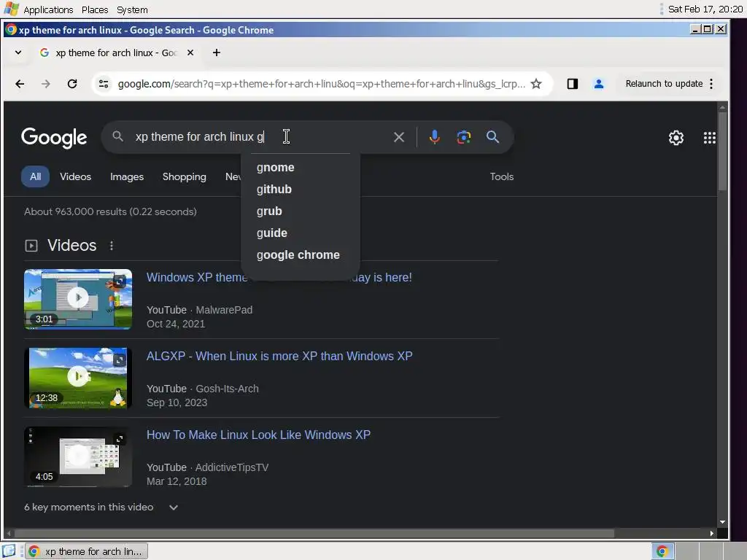Bookmark this page with the star icon

[x=536, y=84]
